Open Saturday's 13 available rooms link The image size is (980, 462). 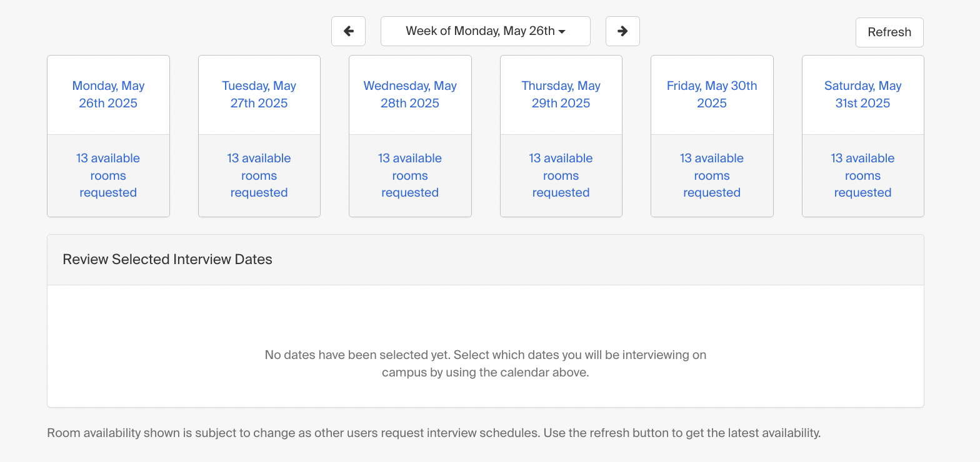coord(862,175)
